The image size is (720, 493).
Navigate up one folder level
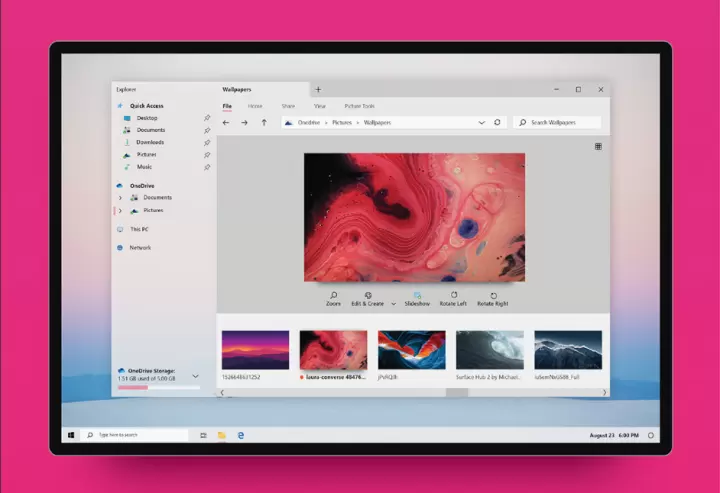tap(264, 122)
